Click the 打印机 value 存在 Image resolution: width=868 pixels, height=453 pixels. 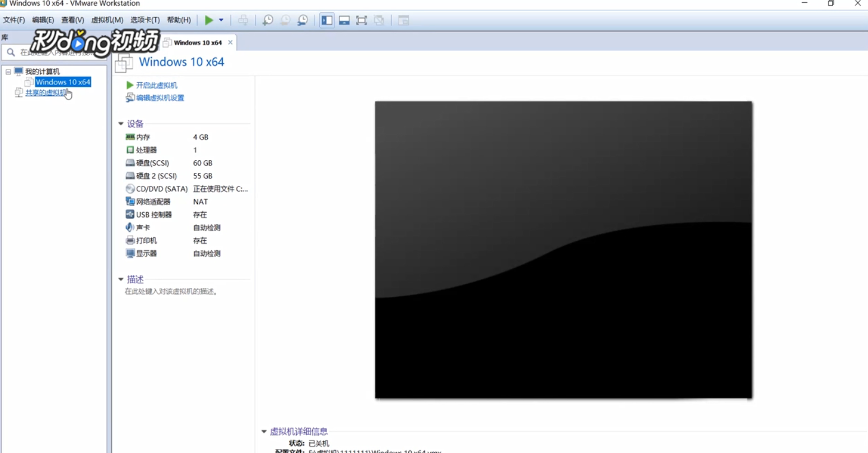tap(200, 240)
